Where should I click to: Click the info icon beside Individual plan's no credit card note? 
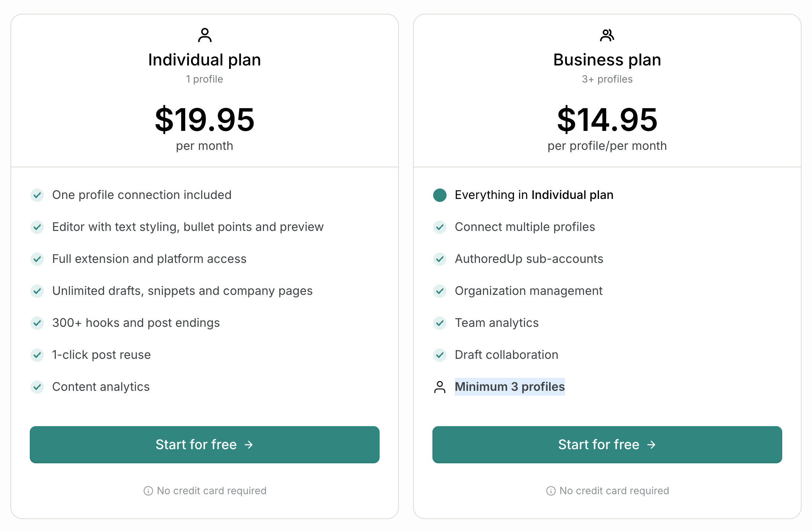[148, 490]
